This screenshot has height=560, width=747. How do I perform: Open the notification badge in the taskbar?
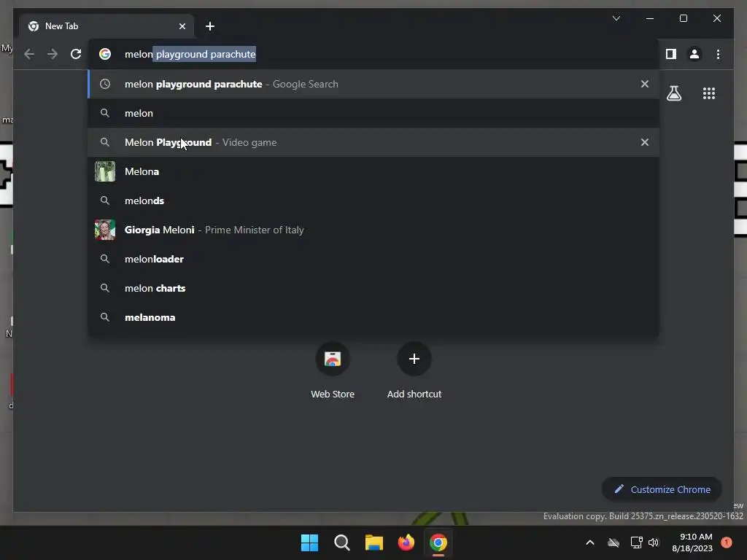click(x=727, y=542)
